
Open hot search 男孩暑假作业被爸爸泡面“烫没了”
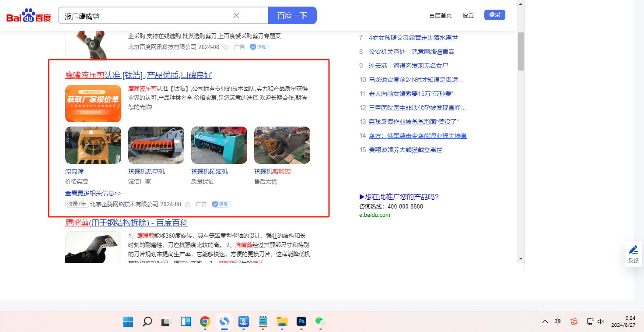coord(414,122)
